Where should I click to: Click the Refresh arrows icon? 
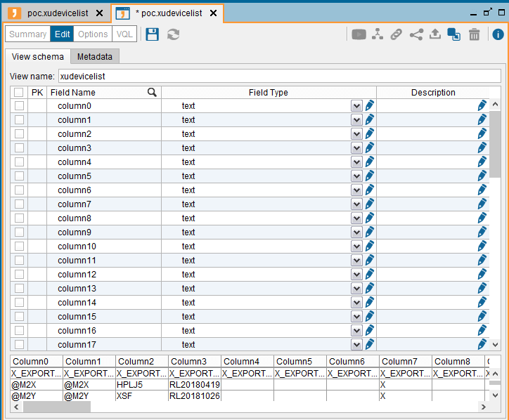point(174,34)
